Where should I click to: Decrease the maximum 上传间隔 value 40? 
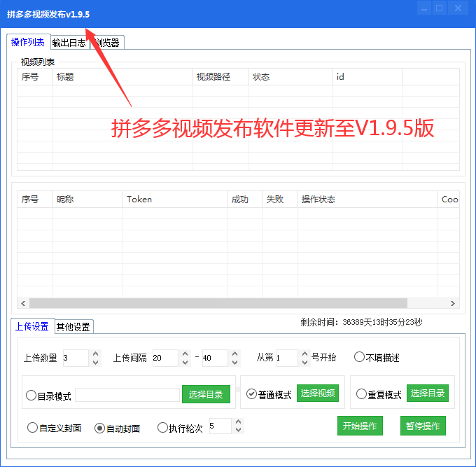coord(235,363)
